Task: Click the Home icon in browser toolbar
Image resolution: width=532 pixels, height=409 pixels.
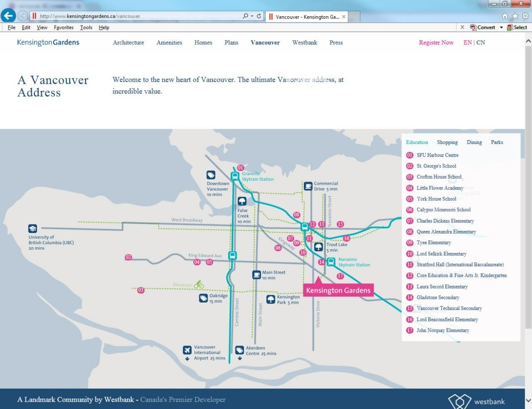Action: coord(505,16)
